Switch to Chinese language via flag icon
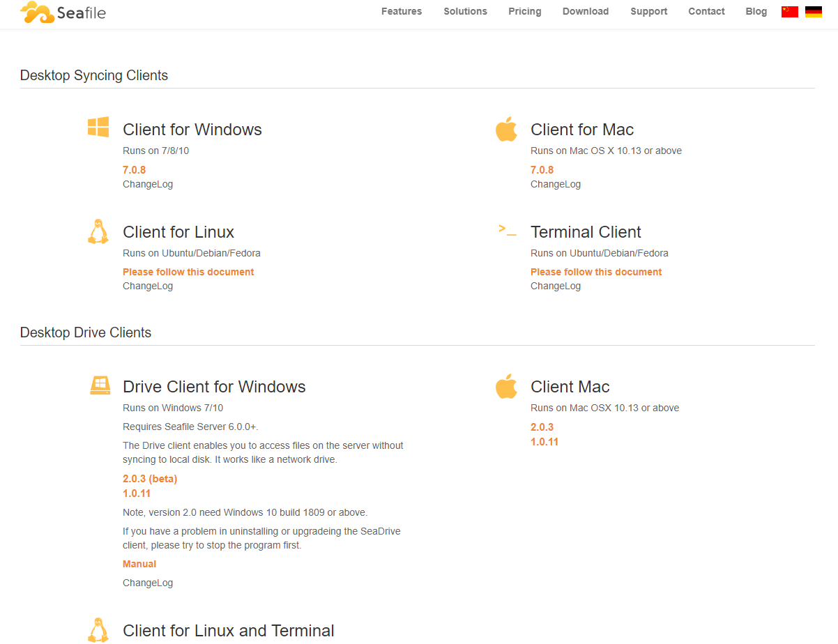 tap(789, 11)
